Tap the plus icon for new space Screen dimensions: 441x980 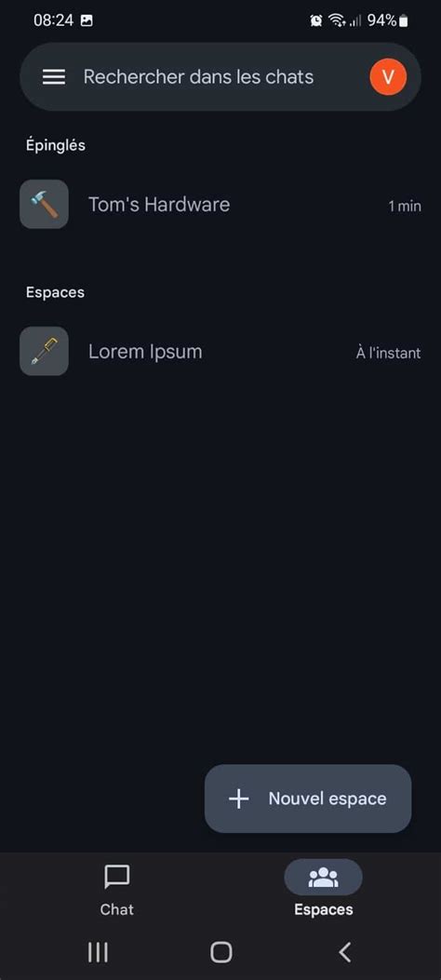[238, 799]
